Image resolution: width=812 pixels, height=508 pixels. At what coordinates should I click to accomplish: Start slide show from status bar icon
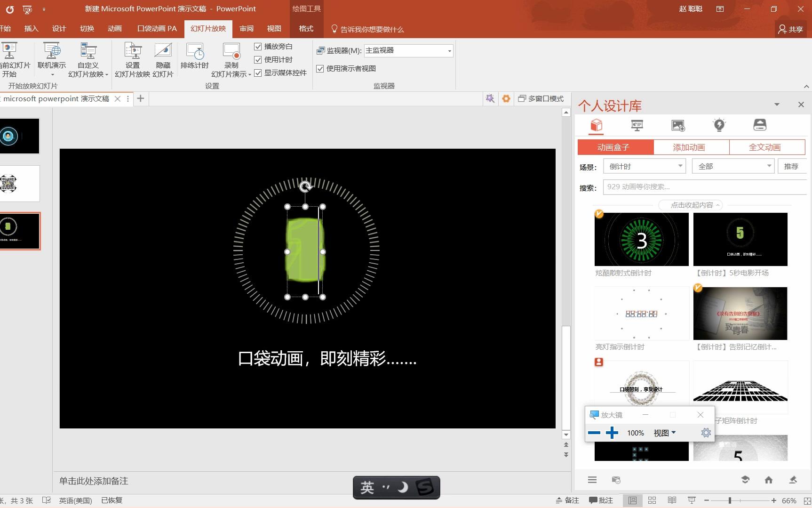[692, 500]
